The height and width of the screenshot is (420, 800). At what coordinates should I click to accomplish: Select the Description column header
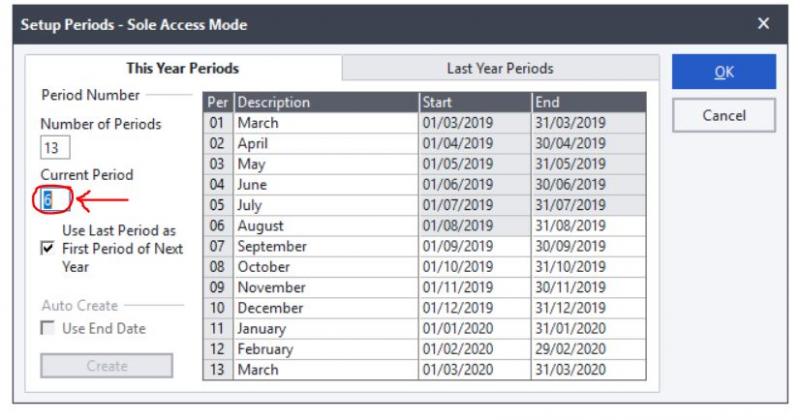[326, 102]
